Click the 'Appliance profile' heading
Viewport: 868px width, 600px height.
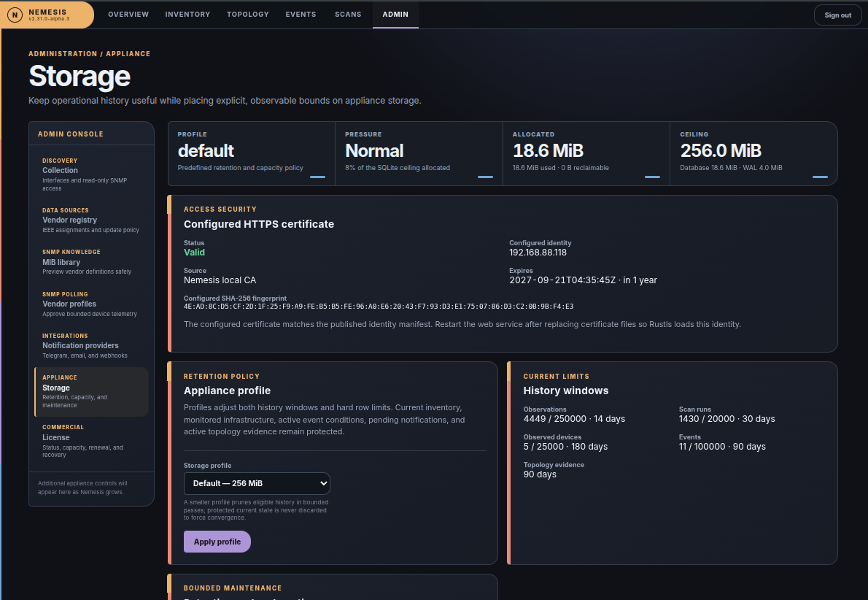227,391
